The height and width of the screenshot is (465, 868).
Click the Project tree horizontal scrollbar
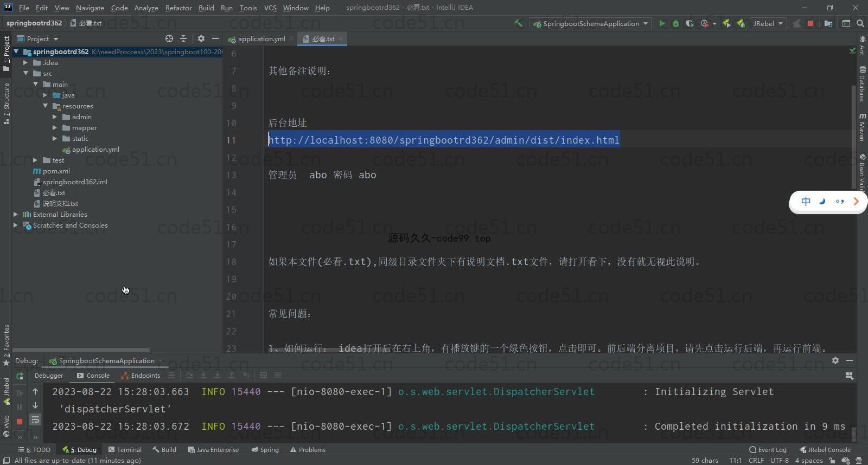pos(81,350)
